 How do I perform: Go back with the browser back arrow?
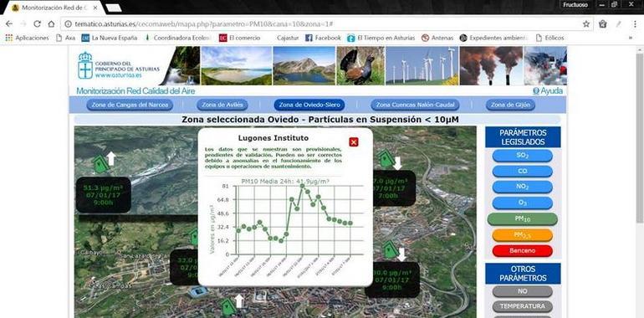[9, 24]
